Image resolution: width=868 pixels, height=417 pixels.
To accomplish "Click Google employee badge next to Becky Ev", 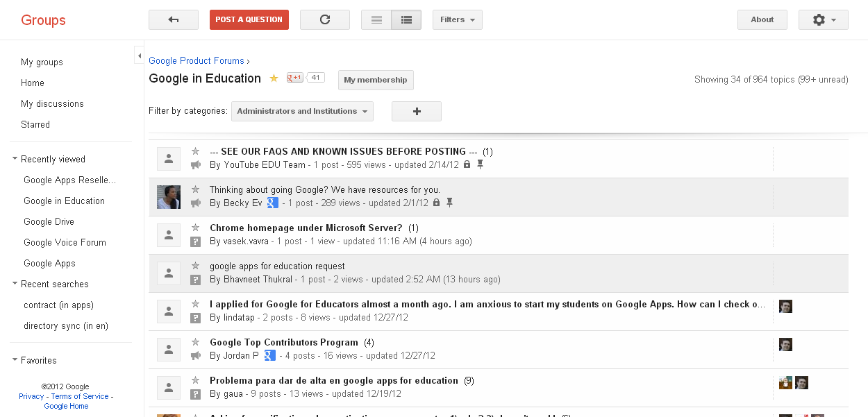I will pos(273,203).
